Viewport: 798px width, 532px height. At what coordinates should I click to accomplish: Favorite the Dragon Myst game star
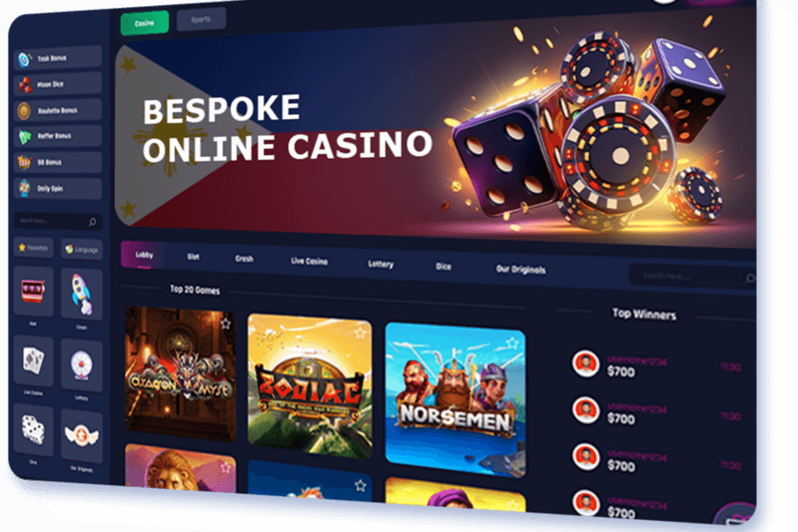point(226,323)
